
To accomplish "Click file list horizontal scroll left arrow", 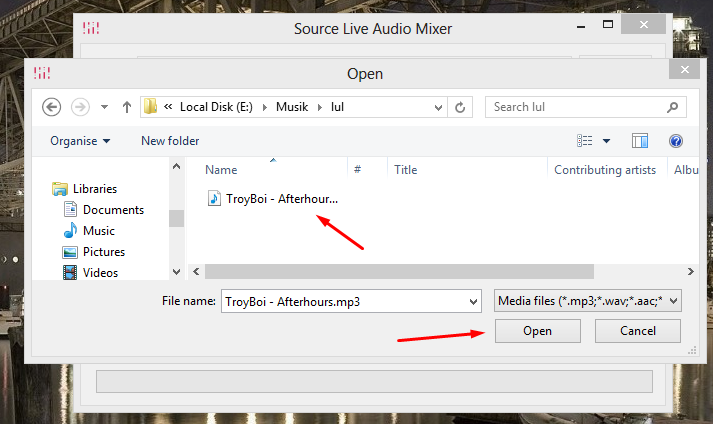I will (x=196, y=272).
